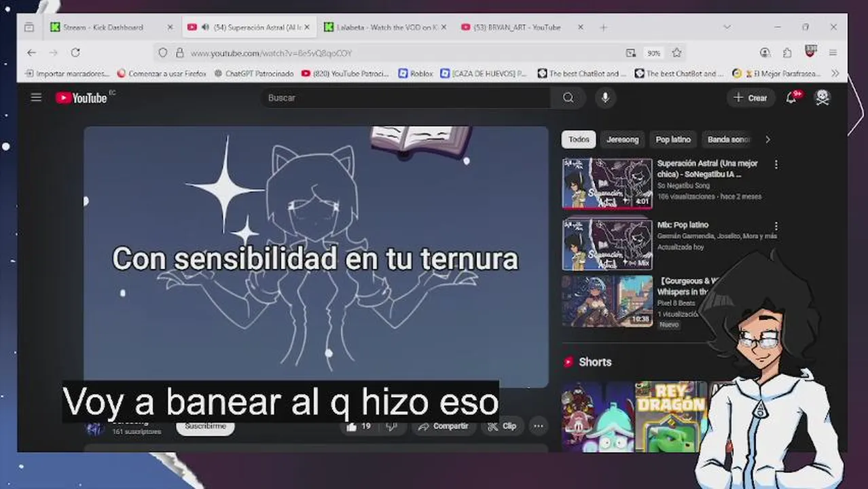
Task: Select the Jeresong filter chip
Action: (x=622, y=139)
